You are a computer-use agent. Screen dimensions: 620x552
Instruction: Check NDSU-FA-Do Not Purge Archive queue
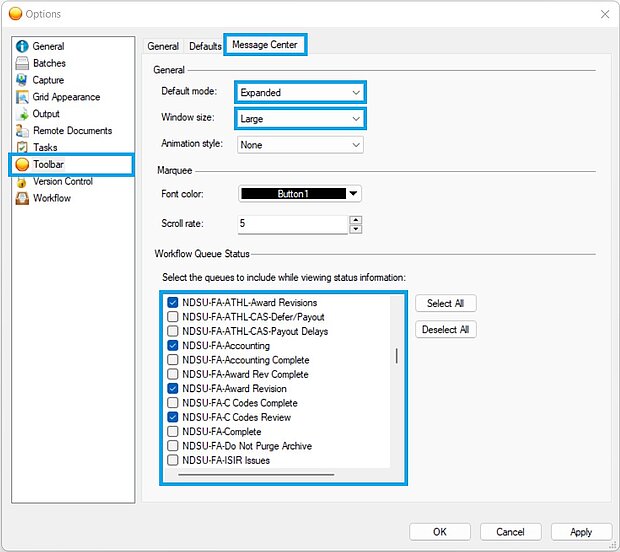point(172,446)
